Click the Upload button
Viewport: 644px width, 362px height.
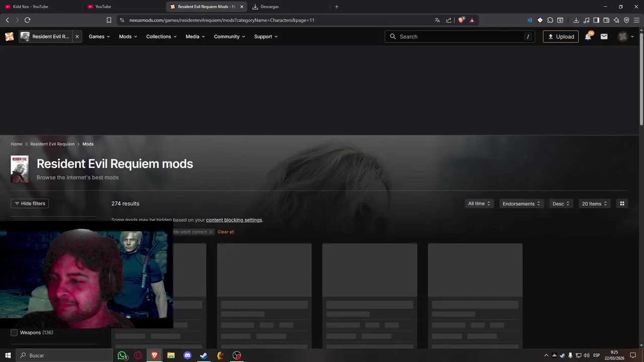(x=560, y=37)
